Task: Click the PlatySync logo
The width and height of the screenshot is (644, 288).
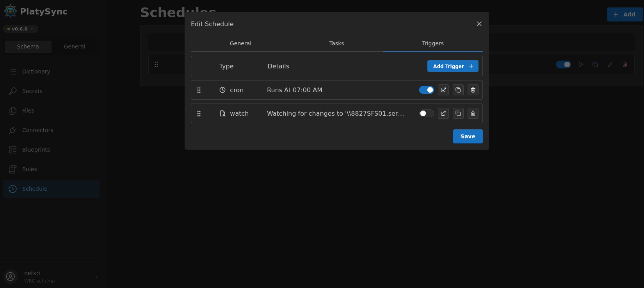Action: 11,11
